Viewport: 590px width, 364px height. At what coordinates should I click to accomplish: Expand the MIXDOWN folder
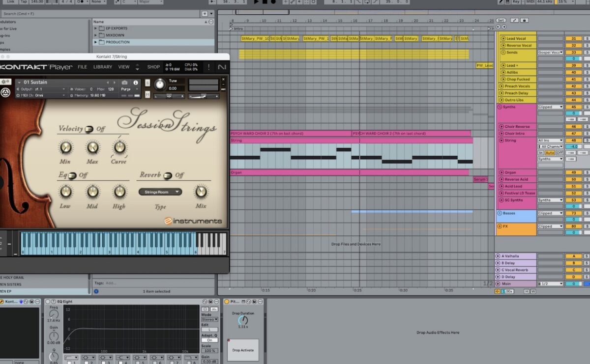96,35
